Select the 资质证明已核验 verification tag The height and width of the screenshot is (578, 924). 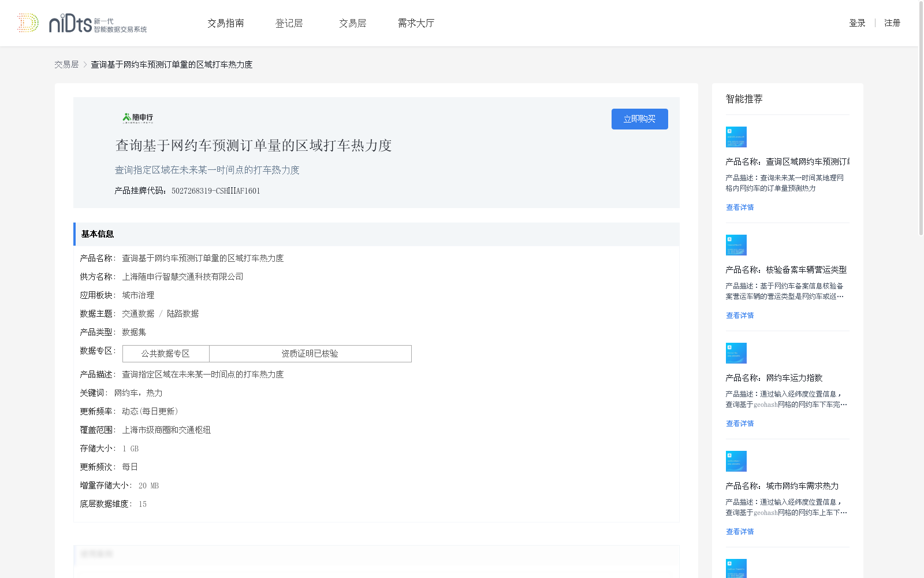tap(310, 353)
